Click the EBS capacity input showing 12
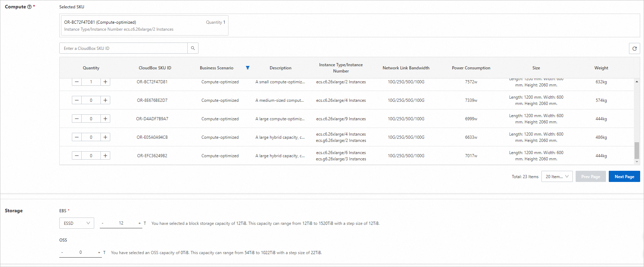644x267 pixels. [x=121, y=223]
